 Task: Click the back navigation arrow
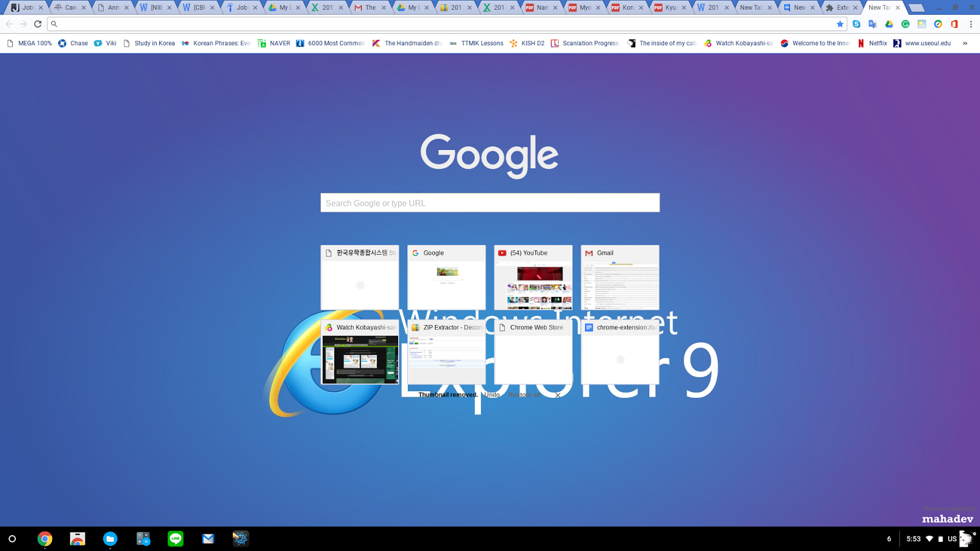coord(10,24)
